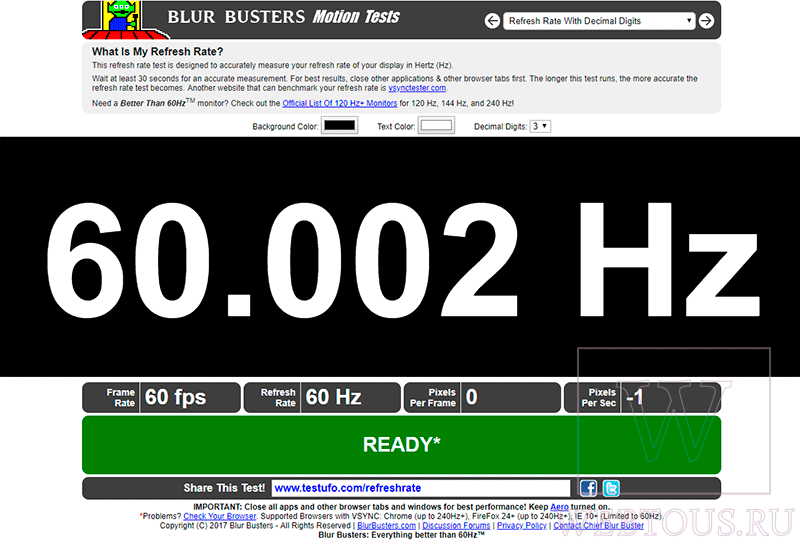
Task: Open Official List Of 120 Hz+ Monitors link
Action: [339, 103]
